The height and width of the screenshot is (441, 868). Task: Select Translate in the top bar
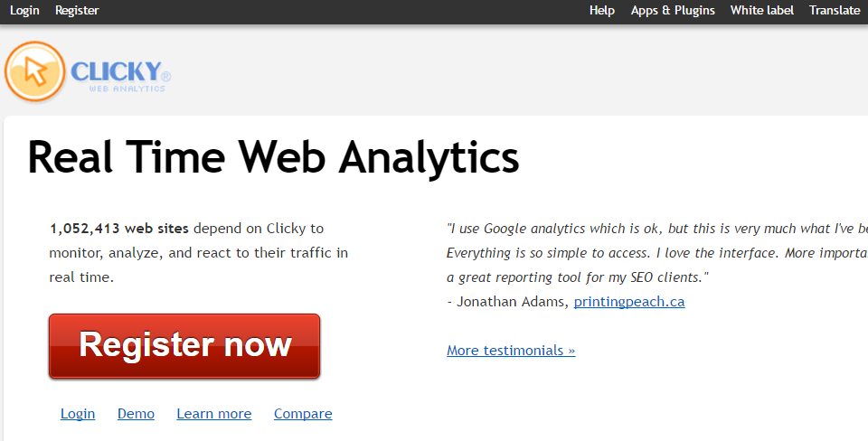(x=835, y=11)
